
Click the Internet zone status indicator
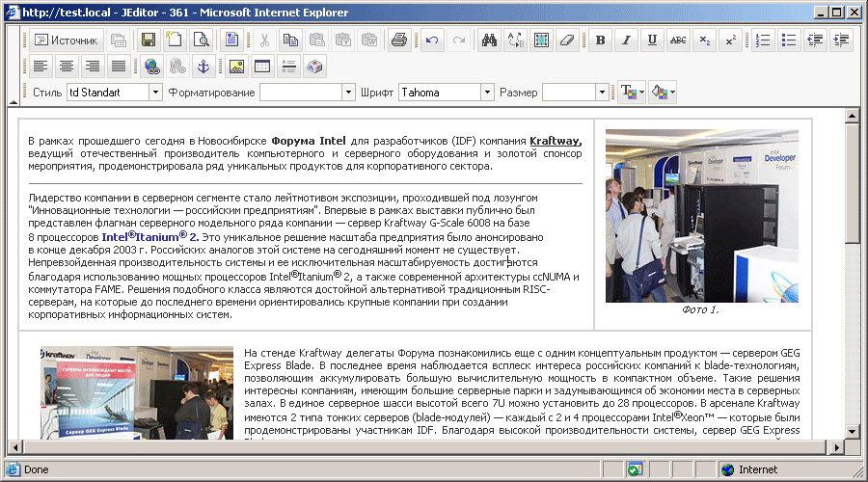[x=750, y=469]
